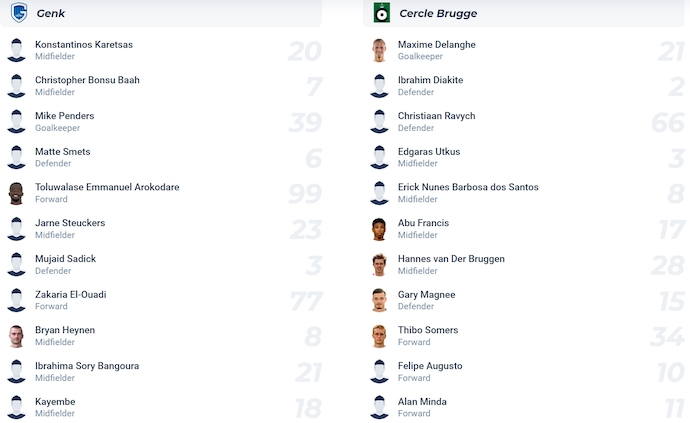Open the Cercle Brugge team link
690x423 pixels.
point(438,13)
